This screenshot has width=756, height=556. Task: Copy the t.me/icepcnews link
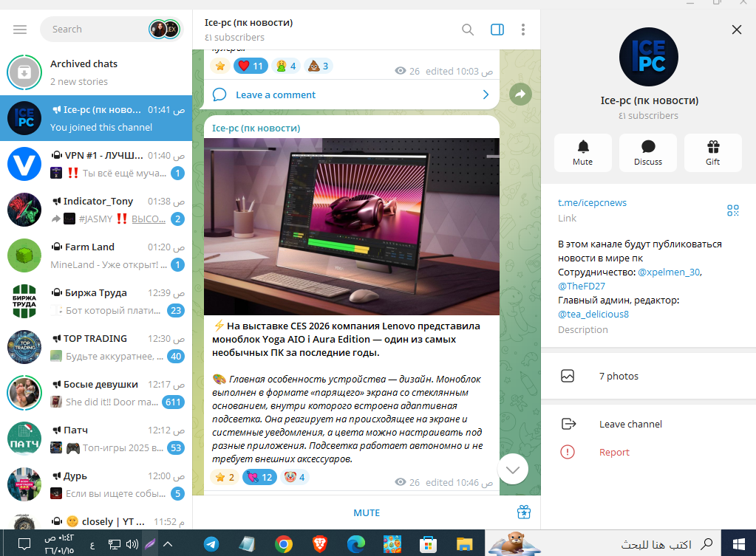click(x=592, y=202)
